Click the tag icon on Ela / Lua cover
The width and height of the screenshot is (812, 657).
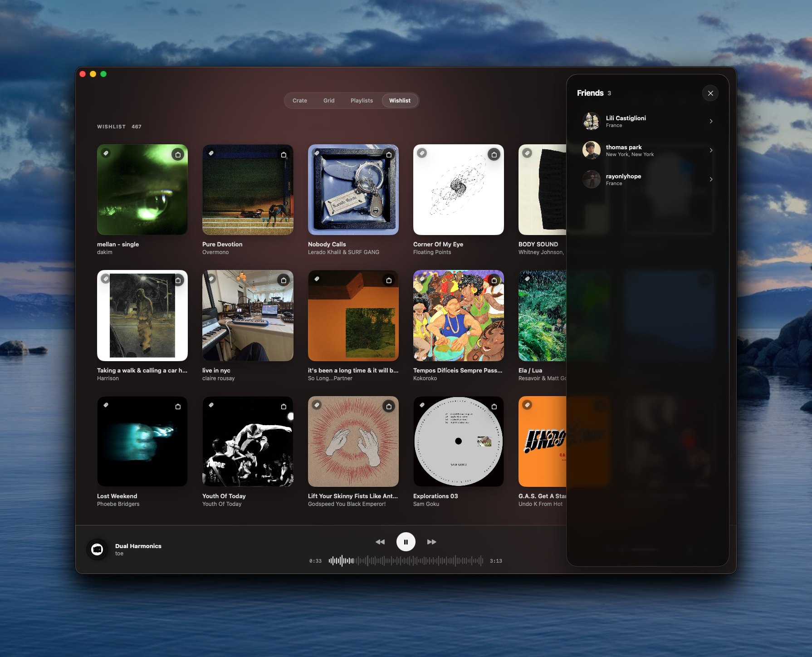(x=527, y=279)
